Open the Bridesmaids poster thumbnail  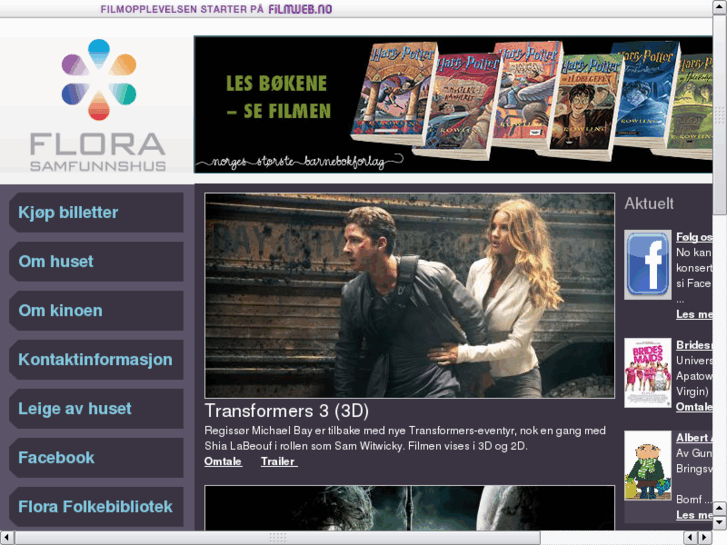(647, 373)
